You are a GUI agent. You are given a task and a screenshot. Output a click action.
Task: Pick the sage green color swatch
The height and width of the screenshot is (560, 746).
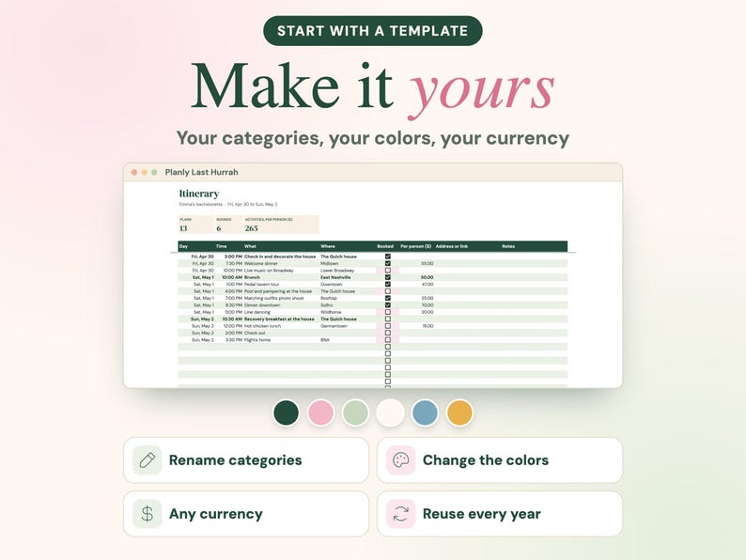tap(355, 412)
